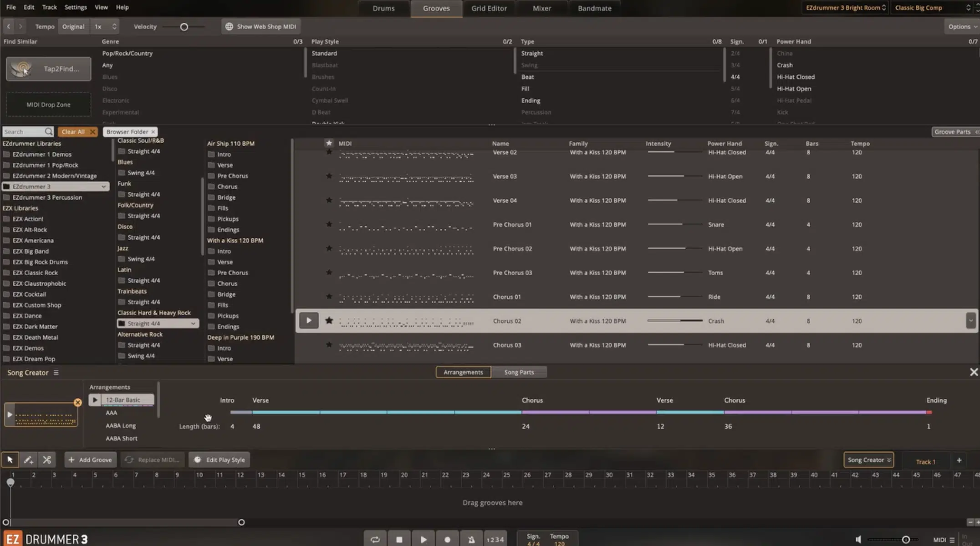Start playback with main Play button
Viewport: 980px width, 546px height.
[x=423, y=539]
